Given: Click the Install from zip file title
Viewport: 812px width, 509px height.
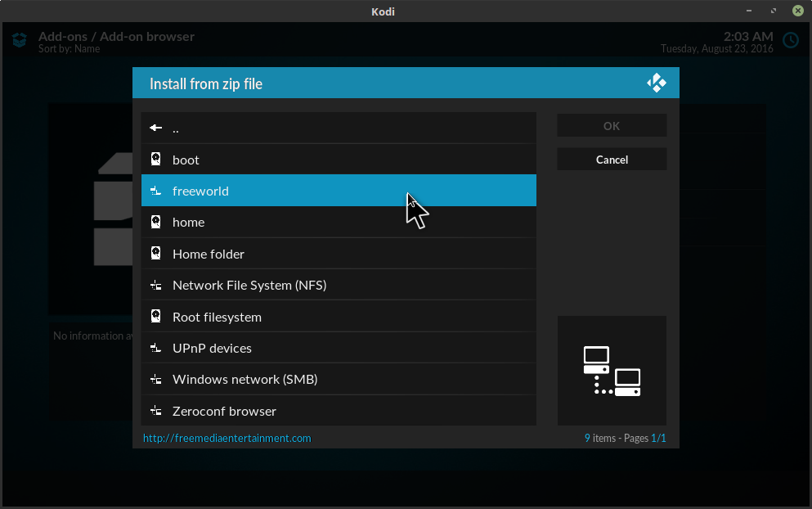Looking at the screenshot, I should 206,84.
